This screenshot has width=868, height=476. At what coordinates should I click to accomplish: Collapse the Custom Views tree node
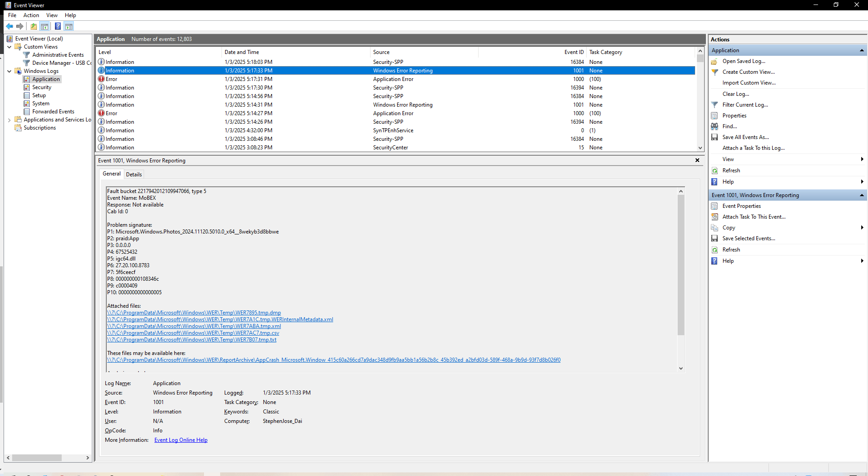coord(9,47)
